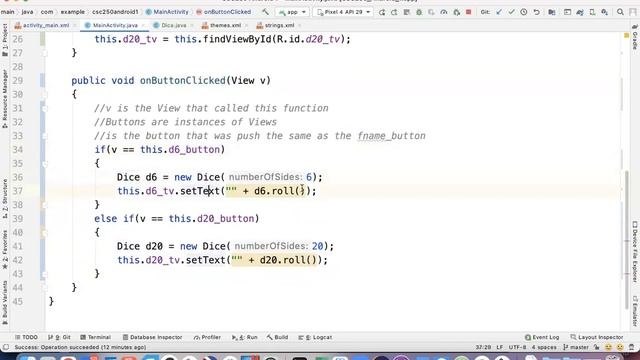The image size is (640, 360).
Task: Open the TODO tool window
Action: click(26, 337)
